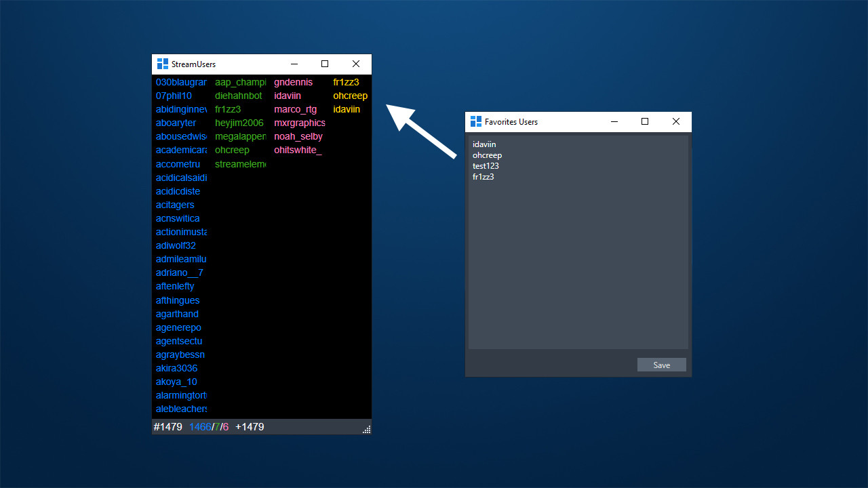Minimize the Favorites Users window
Viewport: 868px width, 488px height.
[614, 122]
